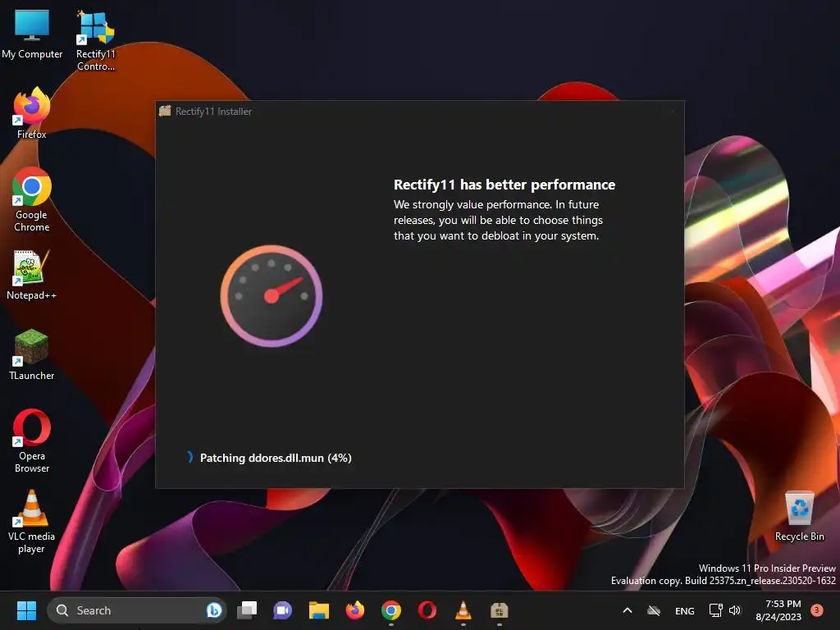Click the Rectify11 Installer window title text
This screenshot has width=840, height=630.
click(214, 112)
